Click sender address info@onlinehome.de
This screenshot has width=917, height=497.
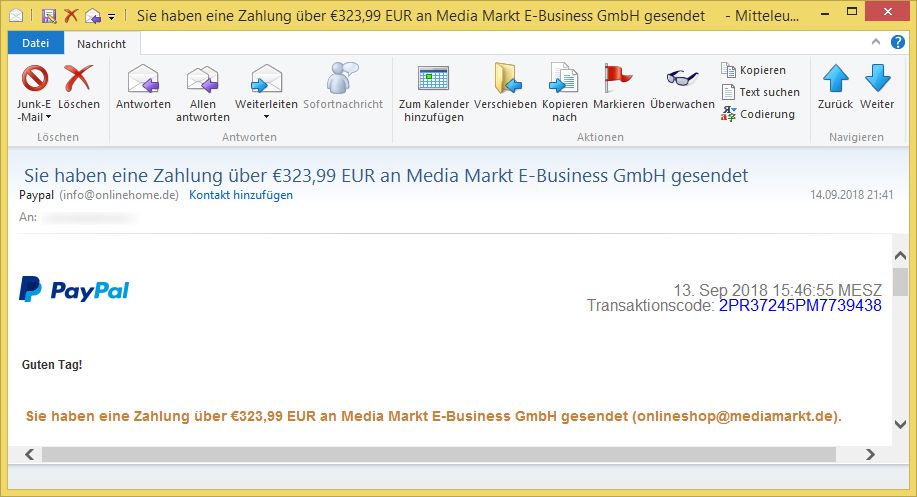click(119, 195)
